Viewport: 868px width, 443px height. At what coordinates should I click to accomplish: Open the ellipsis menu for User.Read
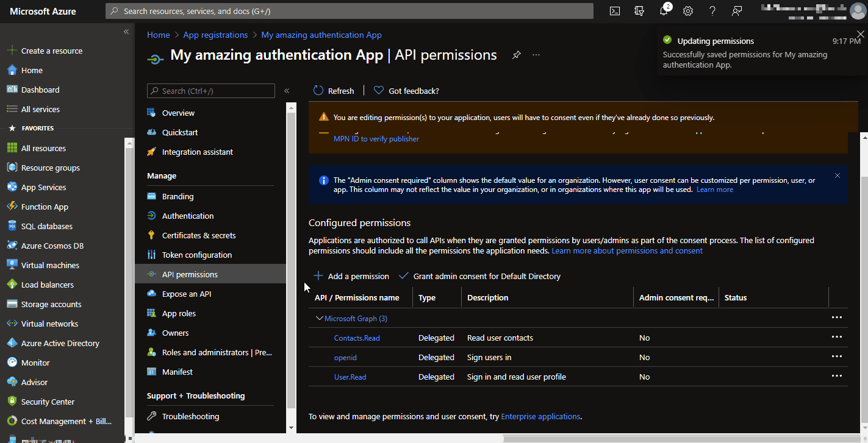836,376
